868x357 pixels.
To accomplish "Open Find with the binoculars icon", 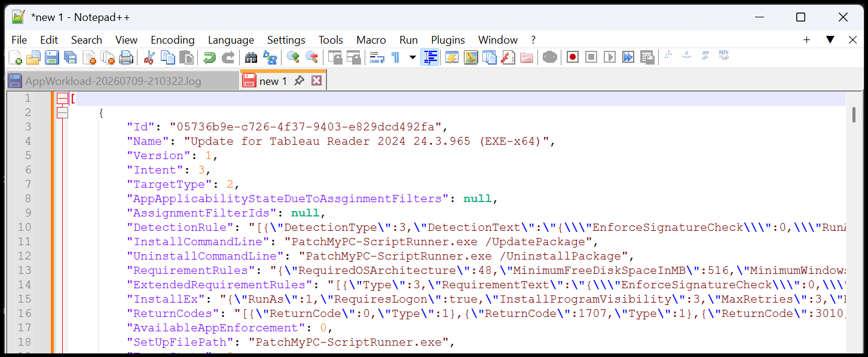I will [251, 57].
